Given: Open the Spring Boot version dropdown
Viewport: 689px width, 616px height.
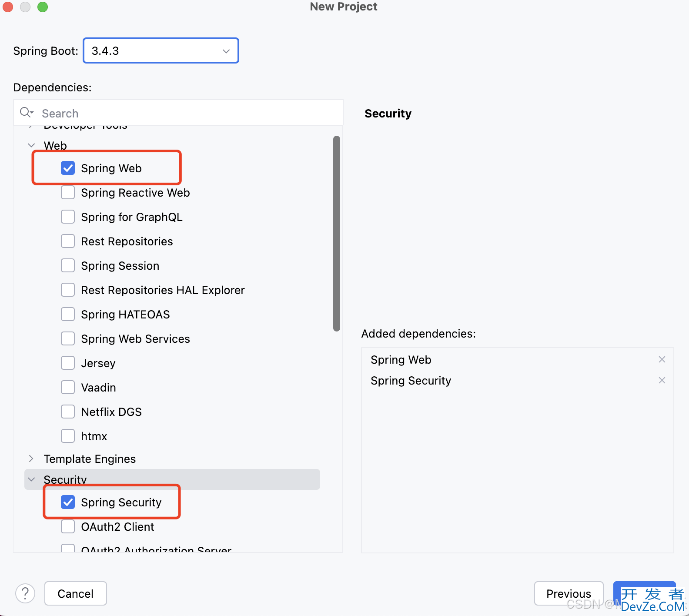Looking at the screenshot, I should (x=161, y=50).
